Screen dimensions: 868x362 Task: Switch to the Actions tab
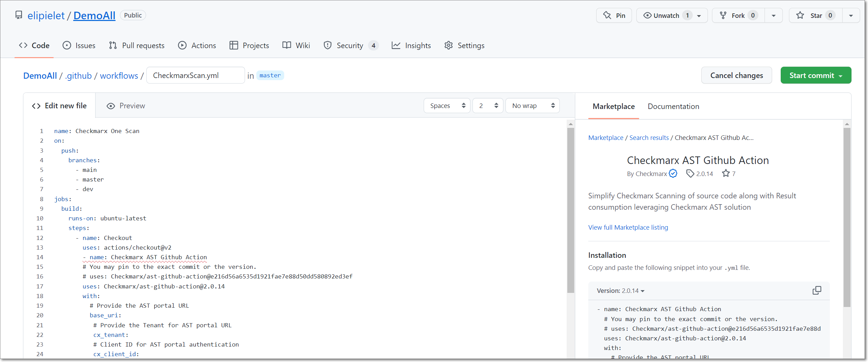197,45
